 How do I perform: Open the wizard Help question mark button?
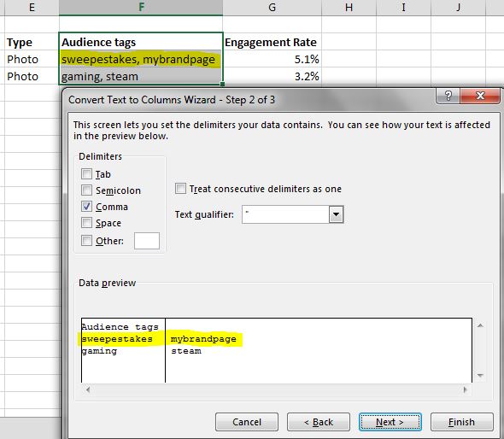[x=448, y=96]
